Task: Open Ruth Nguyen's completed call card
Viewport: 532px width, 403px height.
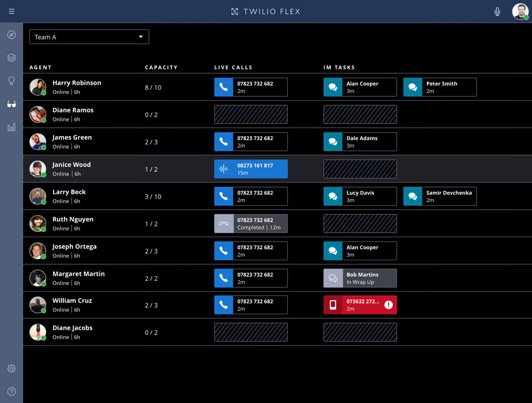Action: pyautogui.click(x=250, y=223)
